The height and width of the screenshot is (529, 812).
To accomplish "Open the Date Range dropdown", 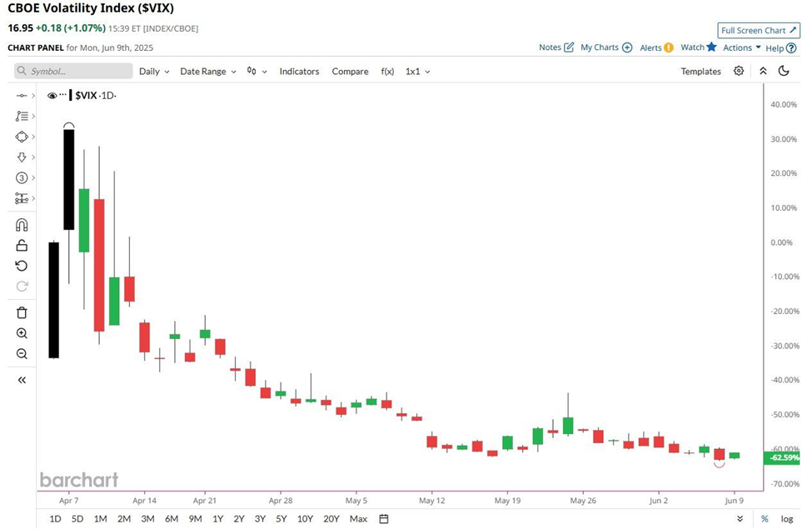I will (x=208, y=72).
